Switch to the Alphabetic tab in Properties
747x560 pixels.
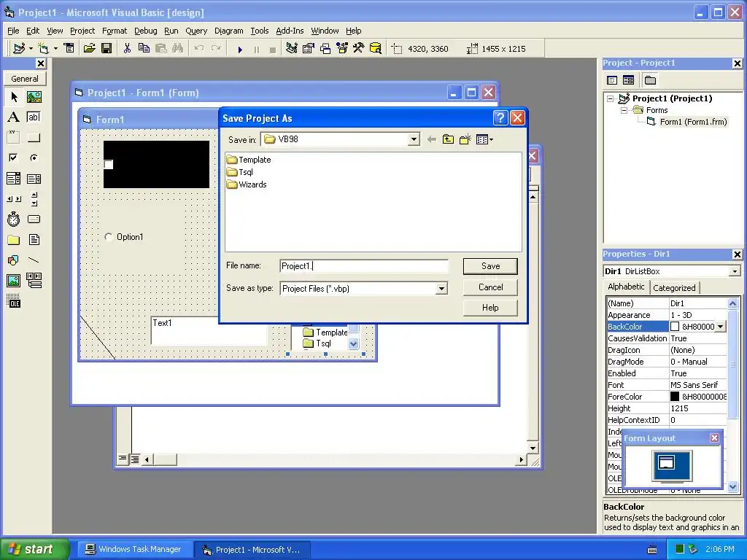tap(626, 287)
